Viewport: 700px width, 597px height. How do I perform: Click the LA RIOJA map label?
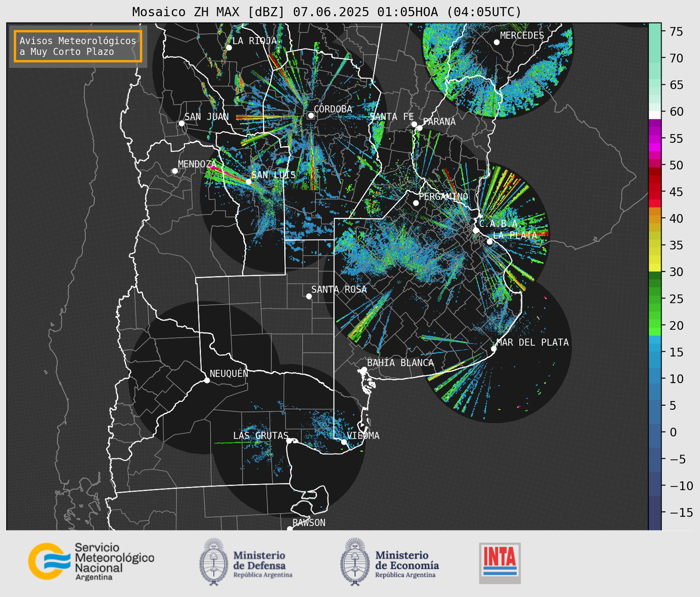click(x=254, y=41)
